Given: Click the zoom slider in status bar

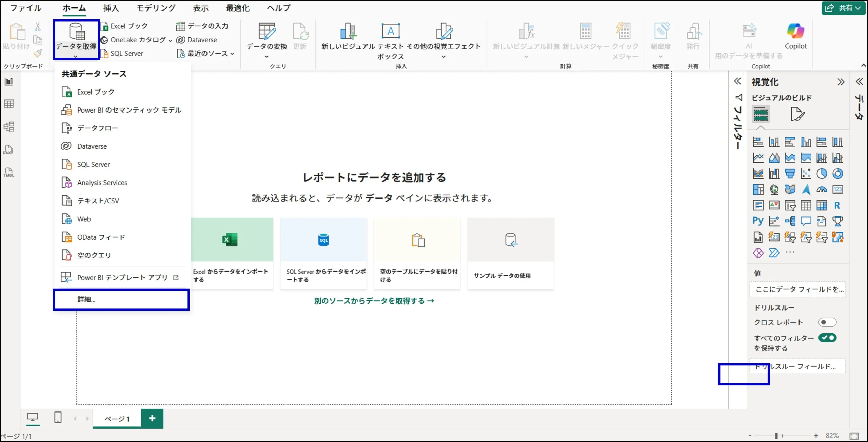Looking at the screenshot, I should tap(776, 436).
